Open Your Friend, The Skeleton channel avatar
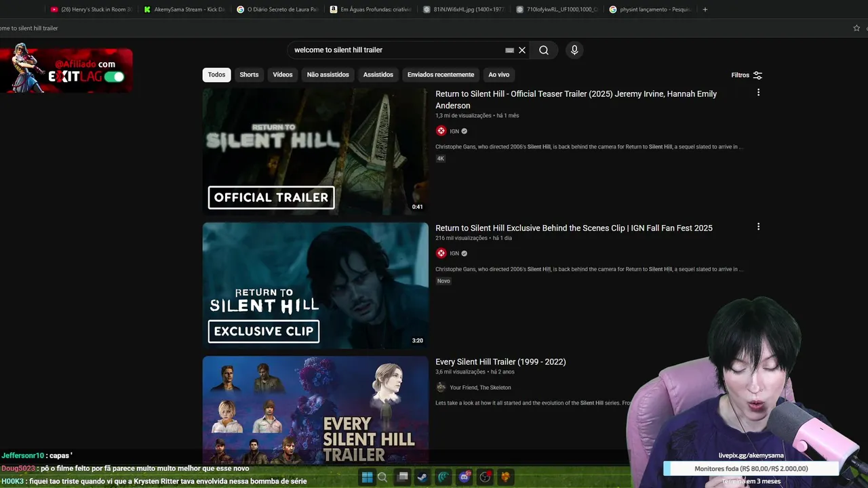868x488 pixels. pyautogui.click(x=441, y=388)
